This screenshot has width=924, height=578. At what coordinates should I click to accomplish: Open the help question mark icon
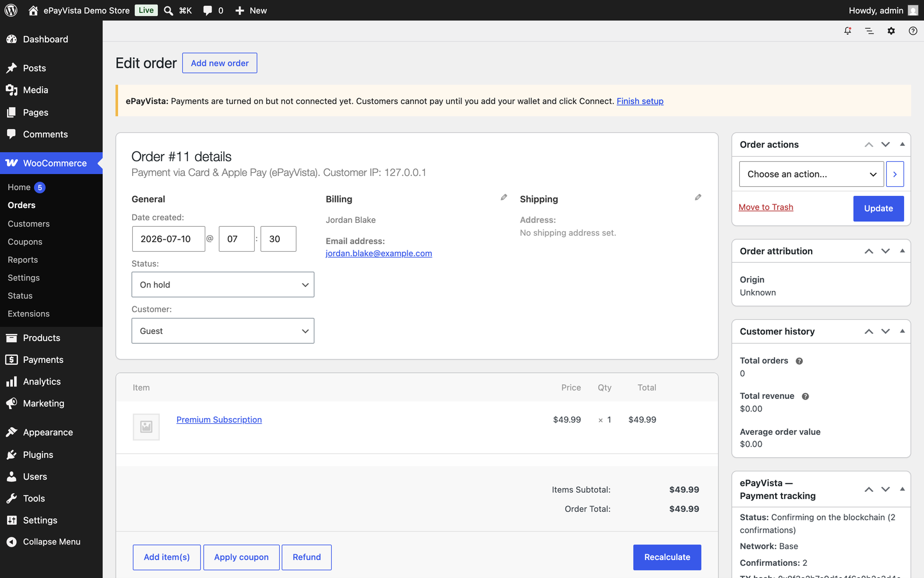pyautogui.click(x=913, y=31)
